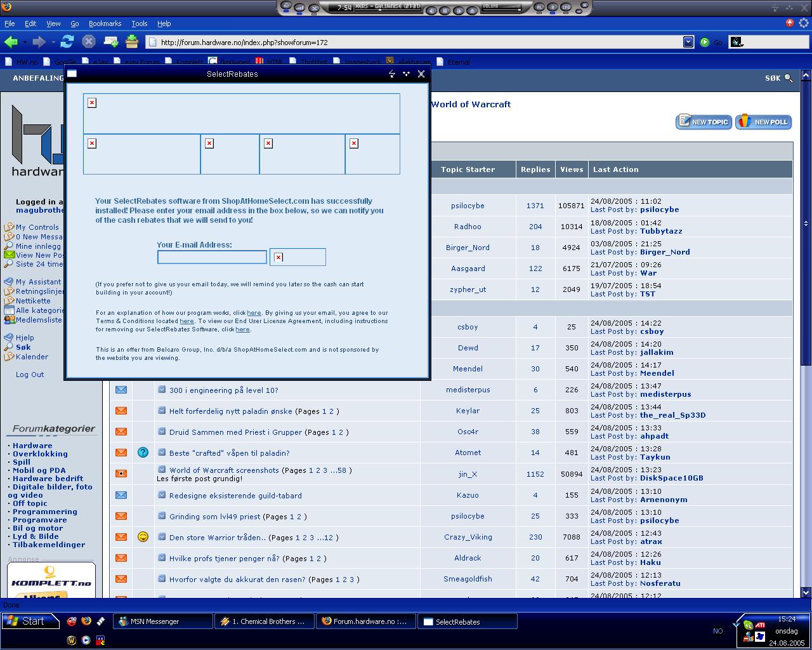Image resolution: width=812 pixels, height=650 pixels.
Task: Open the File menu
Action: point(10,23)
